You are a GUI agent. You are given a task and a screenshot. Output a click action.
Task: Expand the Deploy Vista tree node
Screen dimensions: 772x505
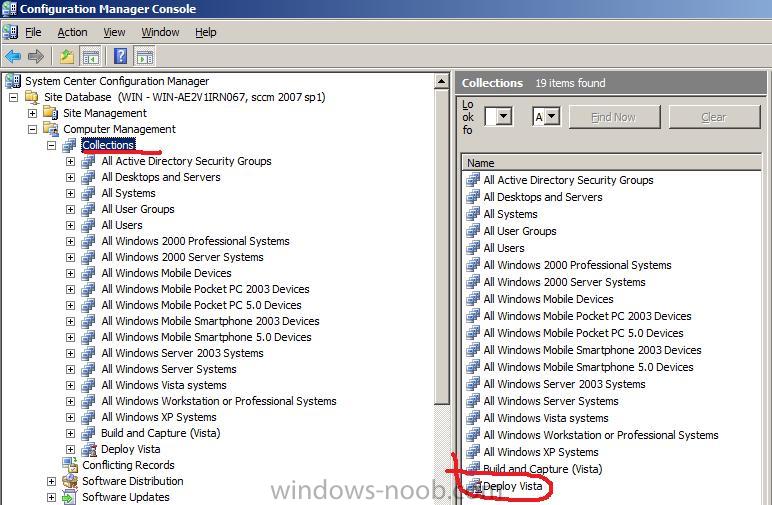[x=70, y=449]
